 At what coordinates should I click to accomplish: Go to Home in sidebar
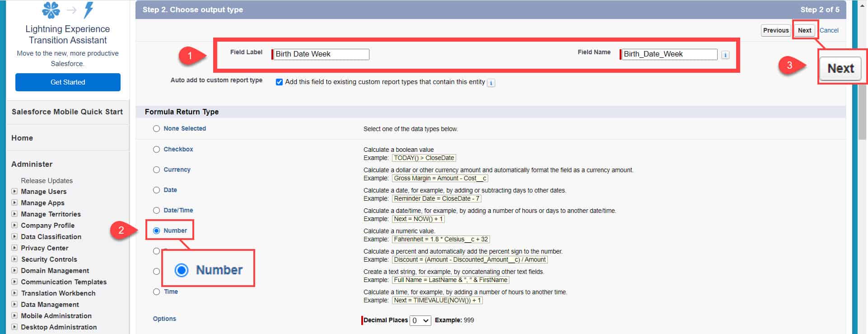(22, 138)
